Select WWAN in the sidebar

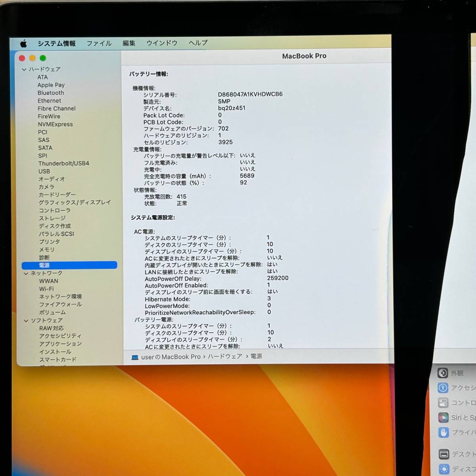coord(49,281)
